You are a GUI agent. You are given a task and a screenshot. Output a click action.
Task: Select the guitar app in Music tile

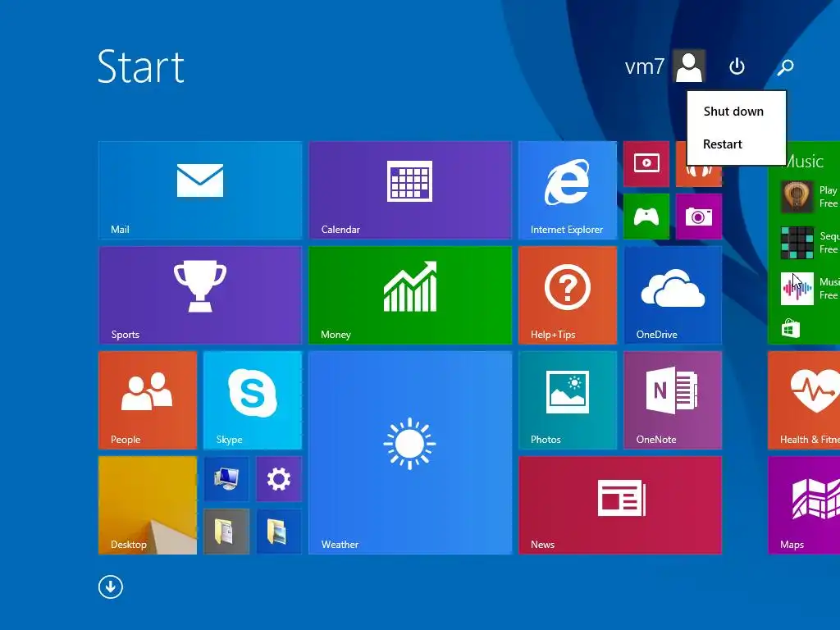point(797,197)
